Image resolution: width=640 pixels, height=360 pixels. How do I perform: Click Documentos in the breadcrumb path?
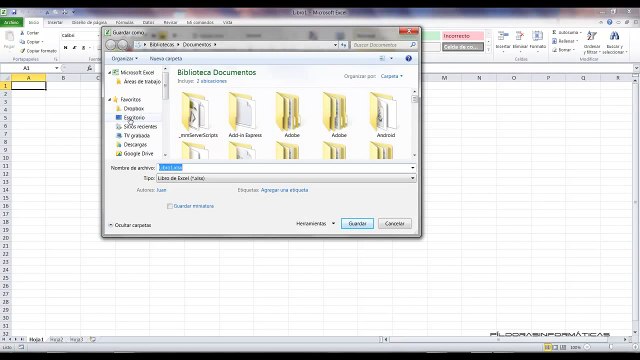(197, 45)
